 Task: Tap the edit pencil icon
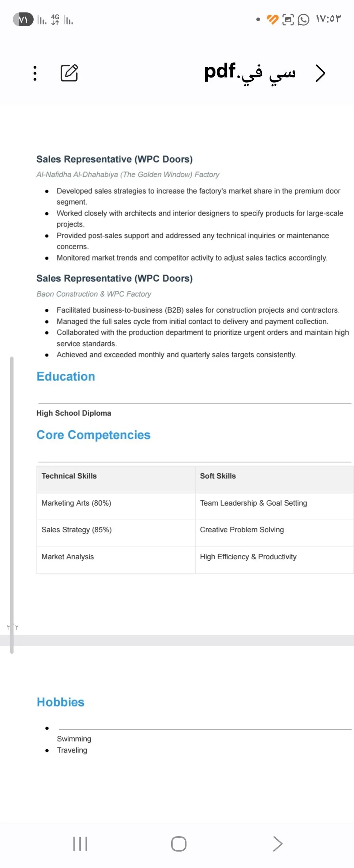(69, 73)
